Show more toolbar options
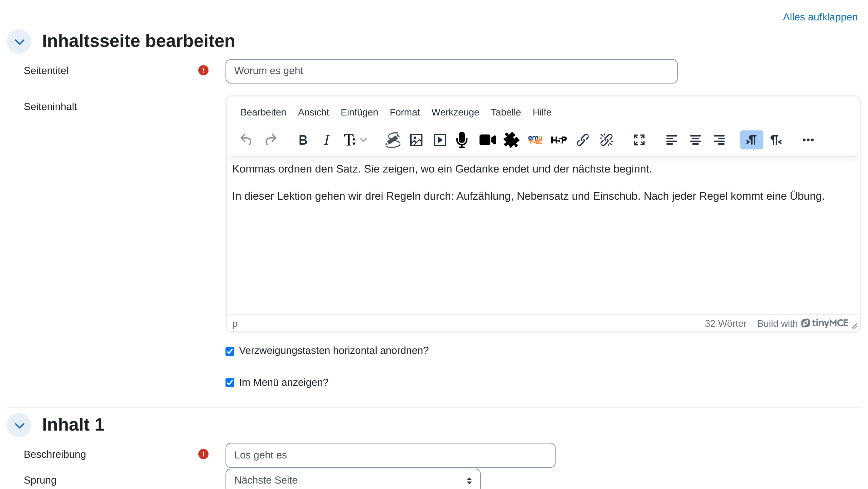Screen dimensions: 868x489 (808, 140)
